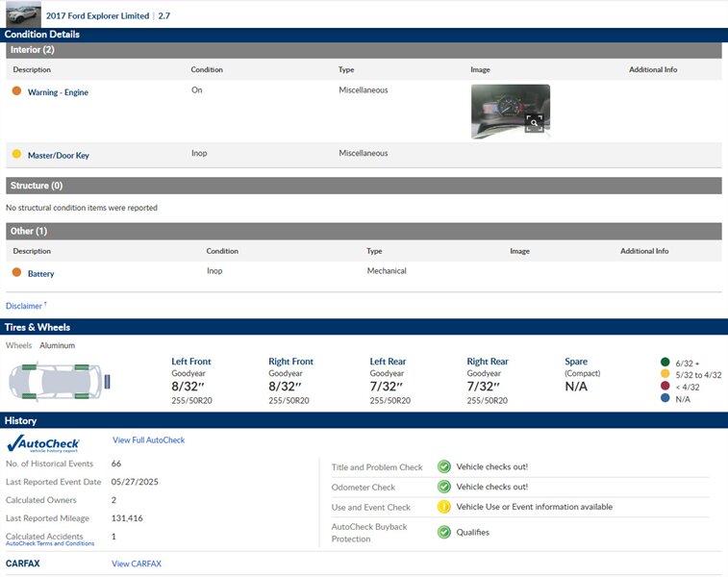The width and height of the screenshot is (728, 577).
Task: Expand the Structure (0) section header
Action: (364, 186)
